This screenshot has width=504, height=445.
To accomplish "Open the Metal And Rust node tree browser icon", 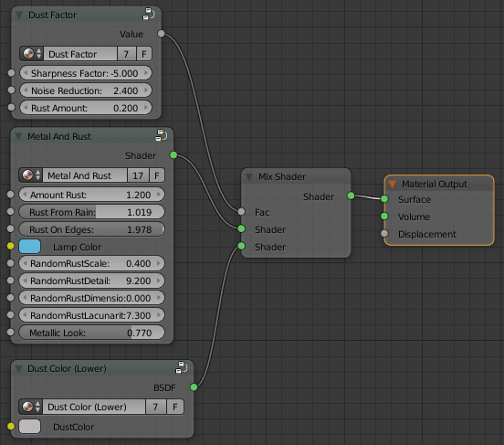I will pos(31,175).
